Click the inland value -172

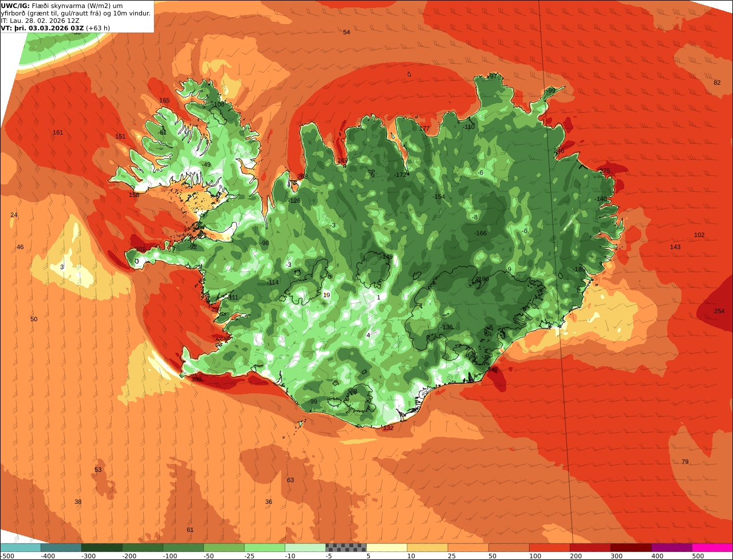pyautogui.click(x=400, y=175)
